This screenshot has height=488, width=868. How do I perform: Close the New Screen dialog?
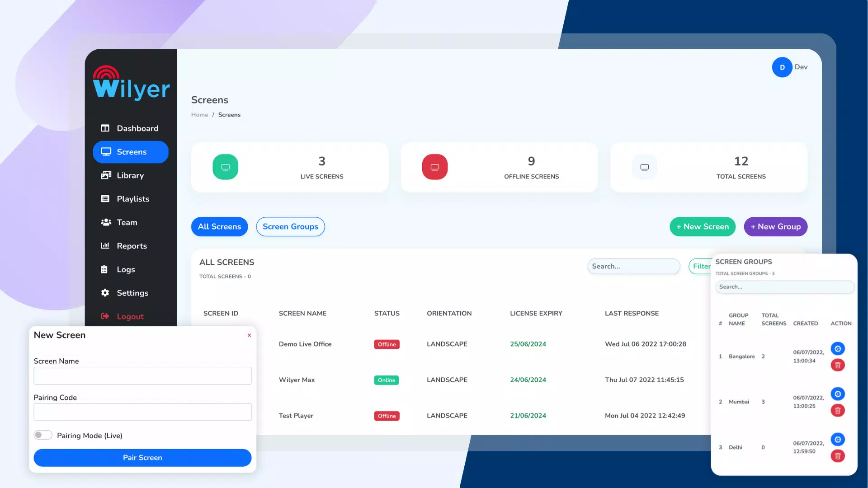(249, 335)
